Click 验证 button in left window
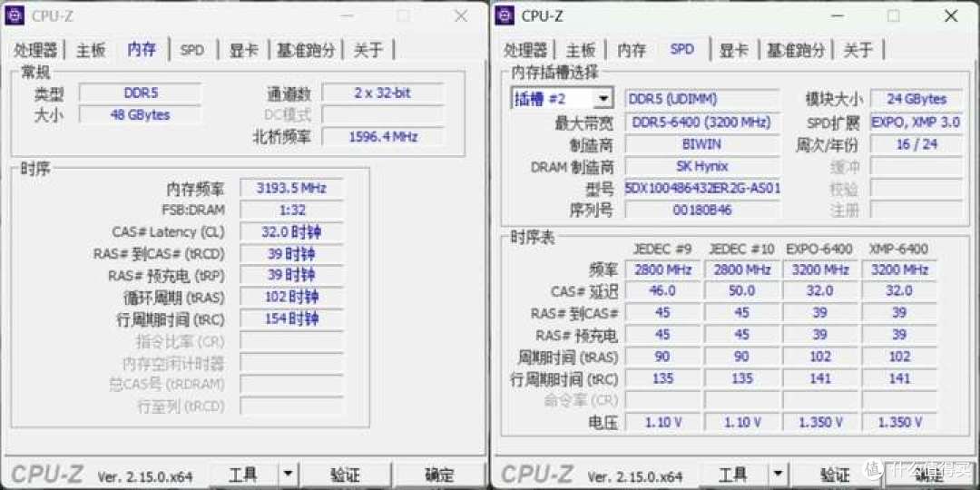This screenshot has height=490, width=980. [345, 475]
